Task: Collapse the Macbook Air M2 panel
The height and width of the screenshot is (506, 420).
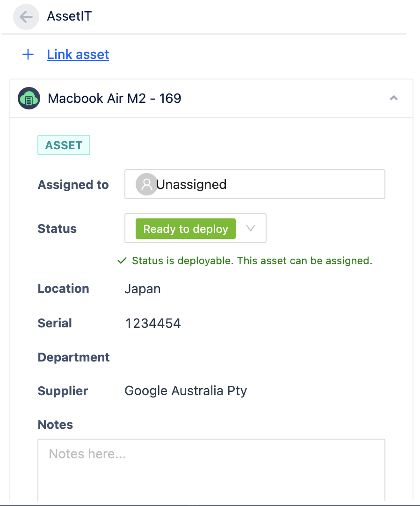Action: point(394,98)
